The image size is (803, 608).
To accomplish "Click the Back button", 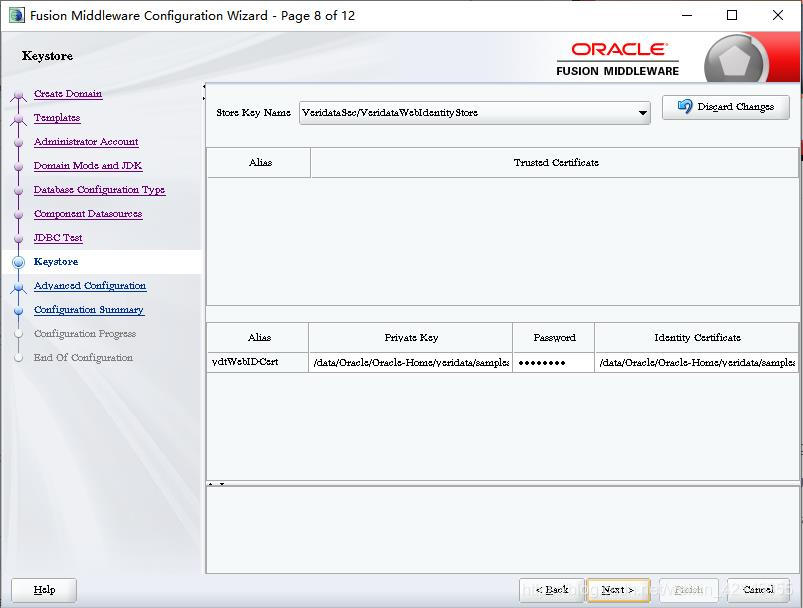I will click(552, 590).
